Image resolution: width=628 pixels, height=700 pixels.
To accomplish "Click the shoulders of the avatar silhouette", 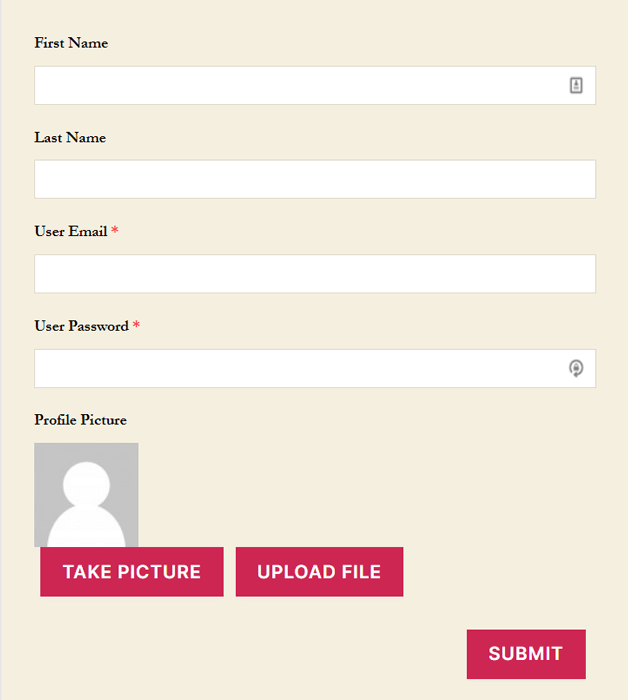I will [86, 526].
